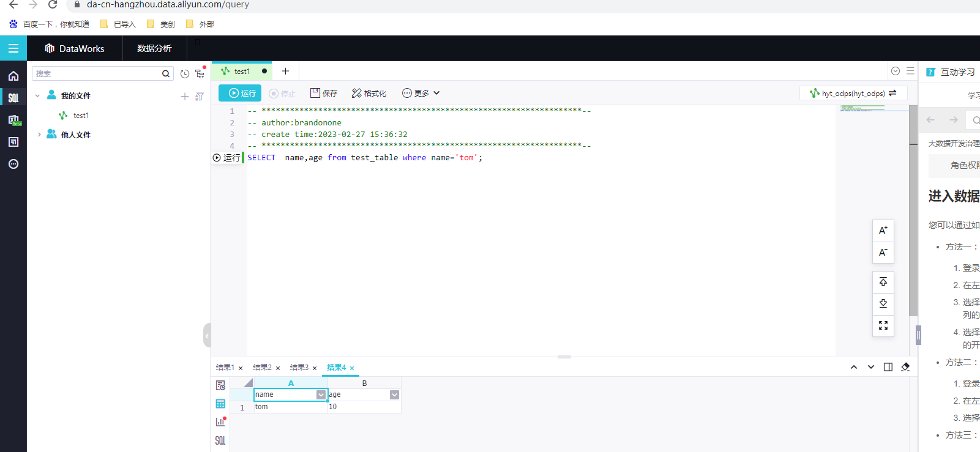Run line 5 with inline 运行
980x452 pixels.
pyautogui.click(x=226, y=158)
